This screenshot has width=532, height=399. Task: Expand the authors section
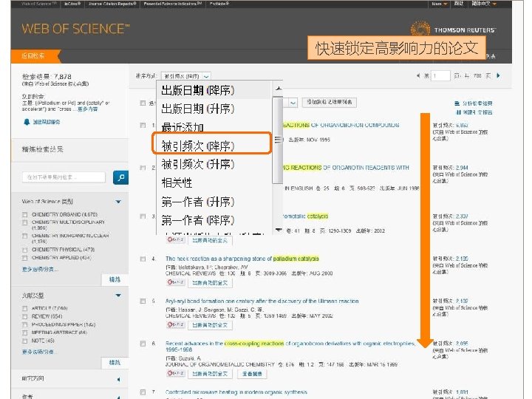click(118, 396)
